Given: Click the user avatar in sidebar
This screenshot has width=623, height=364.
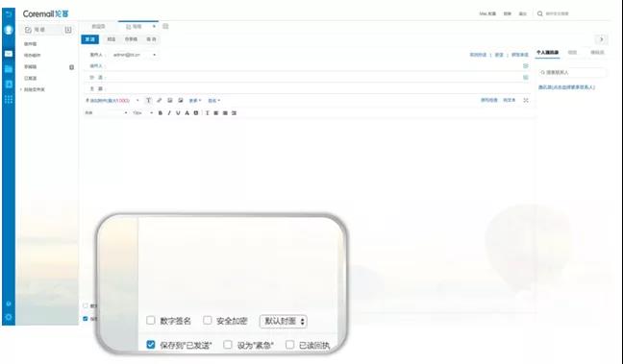Looking at the screenshot, I should tap(9, 30).
